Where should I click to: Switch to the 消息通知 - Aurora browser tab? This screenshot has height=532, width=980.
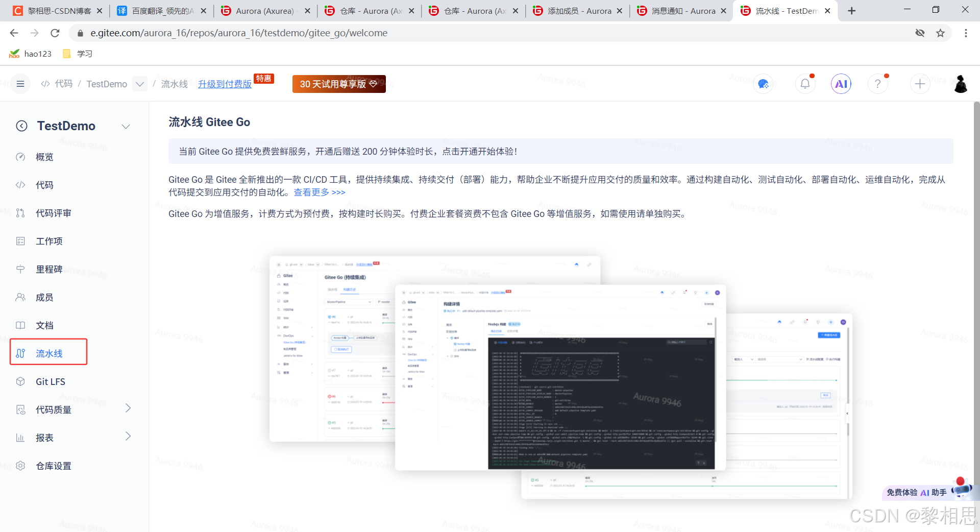(x=681, y=11)
